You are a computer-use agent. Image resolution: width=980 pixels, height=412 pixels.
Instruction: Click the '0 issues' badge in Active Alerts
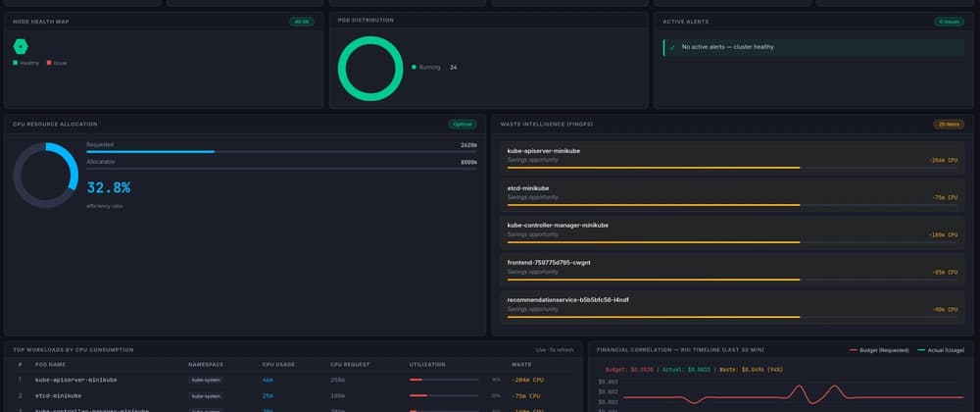coord(949,22)
